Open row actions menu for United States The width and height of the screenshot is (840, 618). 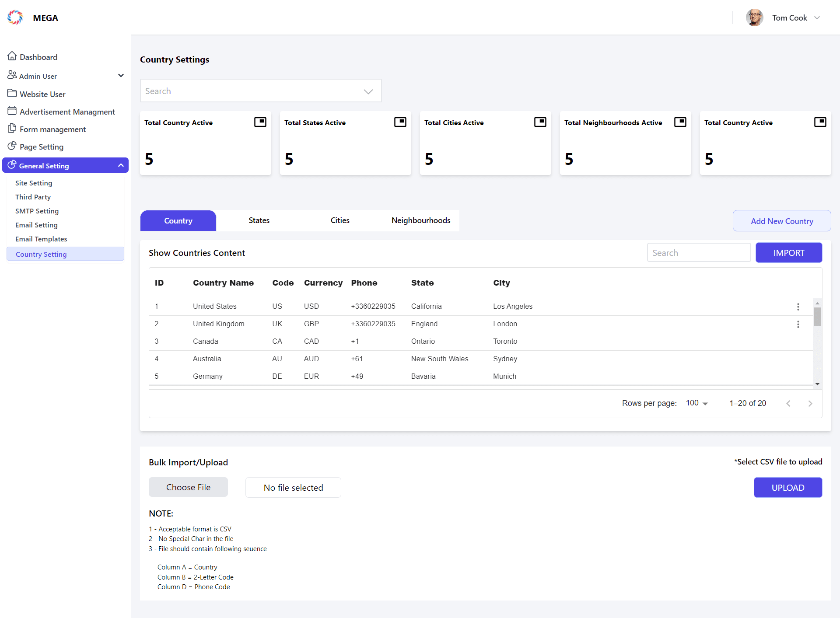(798, 307)
